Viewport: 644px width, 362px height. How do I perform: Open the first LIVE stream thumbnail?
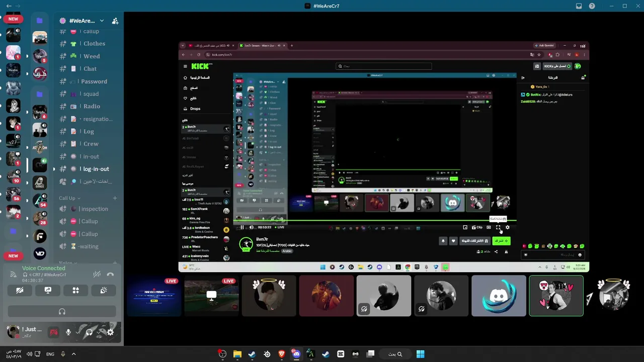pos(154,296)
